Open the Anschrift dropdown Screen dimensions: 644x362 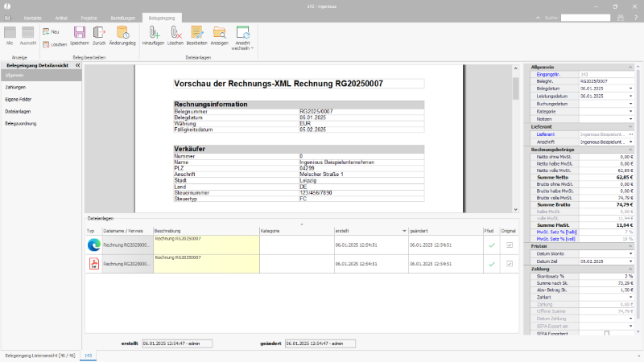(631, 142)
